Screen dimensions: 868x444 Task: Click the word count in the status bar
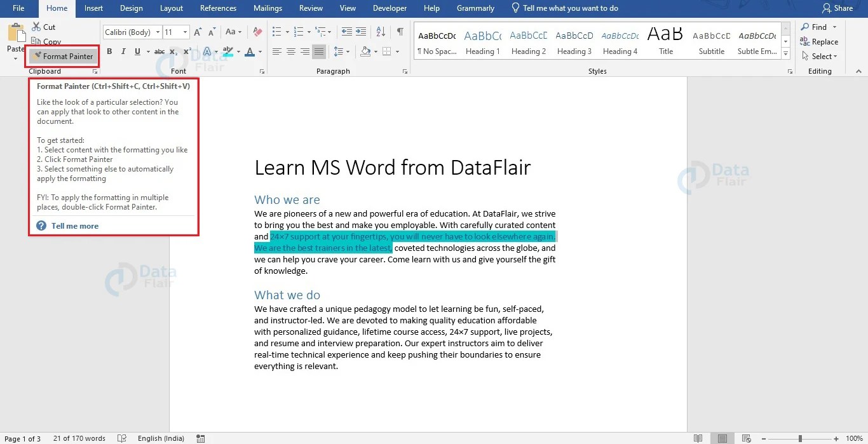(x=79, y=438)
